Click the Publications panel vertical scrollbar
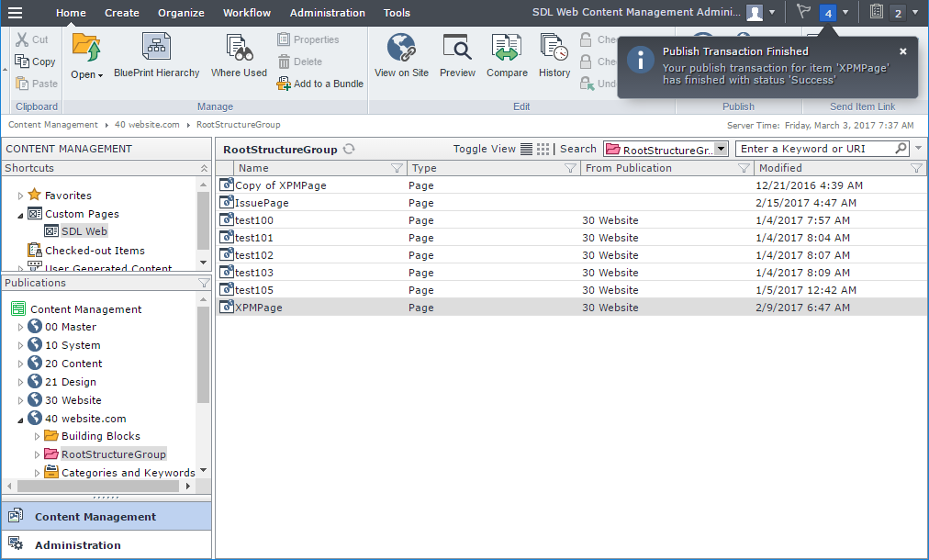 [x=204, y=358]
